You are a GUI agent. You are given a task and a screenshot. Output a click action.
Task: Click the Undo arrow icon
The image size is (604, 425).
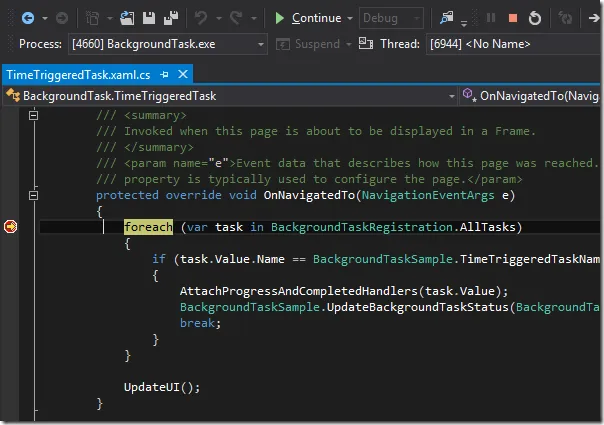201,18
